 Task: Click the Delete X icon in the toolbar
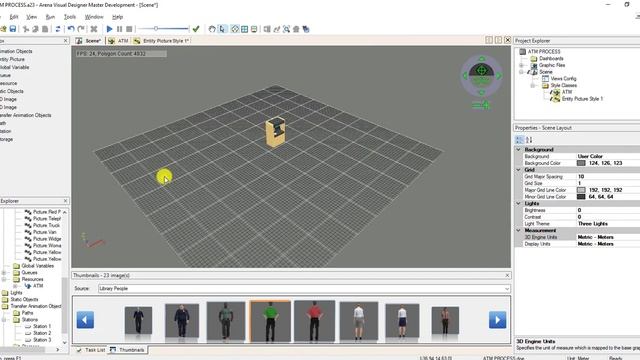[x=94, y=29]
